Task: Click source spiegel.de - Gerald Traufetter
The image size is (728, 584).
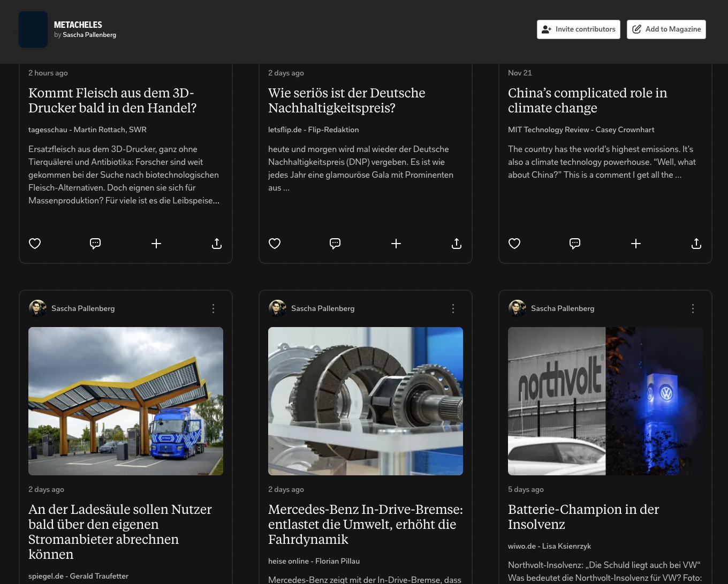Action: click(x=78, y=576)
